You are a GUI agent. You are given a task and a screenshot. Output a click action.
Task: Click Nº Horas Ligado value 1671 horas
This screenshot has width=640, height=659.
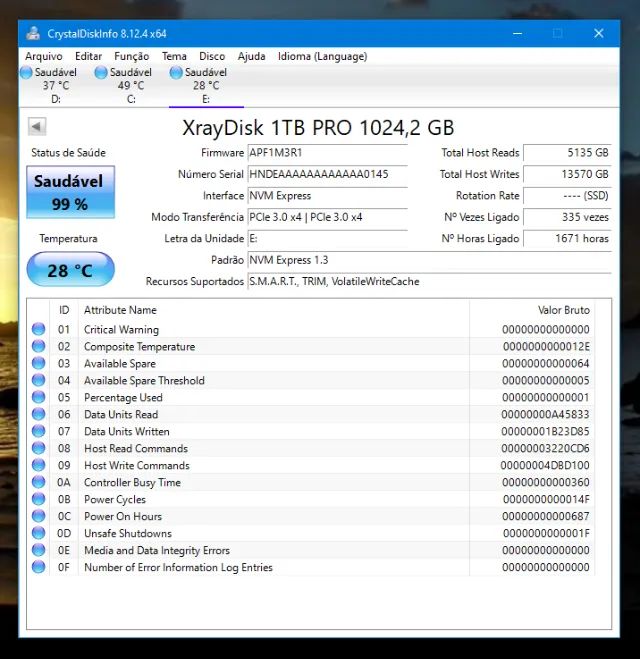tap(567, 238)
